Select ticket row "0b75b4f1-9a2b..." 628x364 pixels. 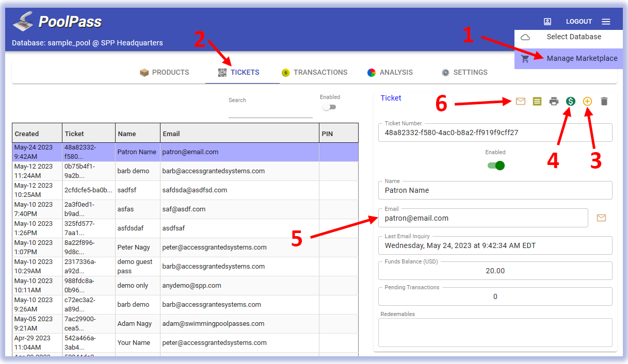click(185, 171)
